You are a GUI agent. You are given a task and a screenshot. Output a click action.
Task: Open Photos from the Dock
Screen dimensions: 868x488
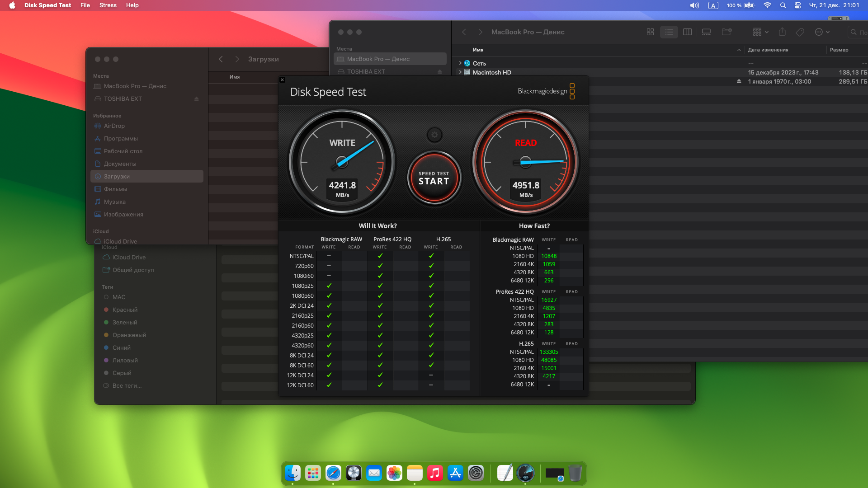(394, 473)
